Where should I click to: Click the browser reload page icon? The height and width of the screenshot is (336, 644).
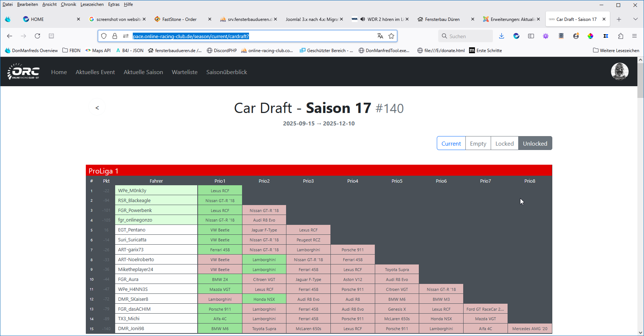click(37, 36)
